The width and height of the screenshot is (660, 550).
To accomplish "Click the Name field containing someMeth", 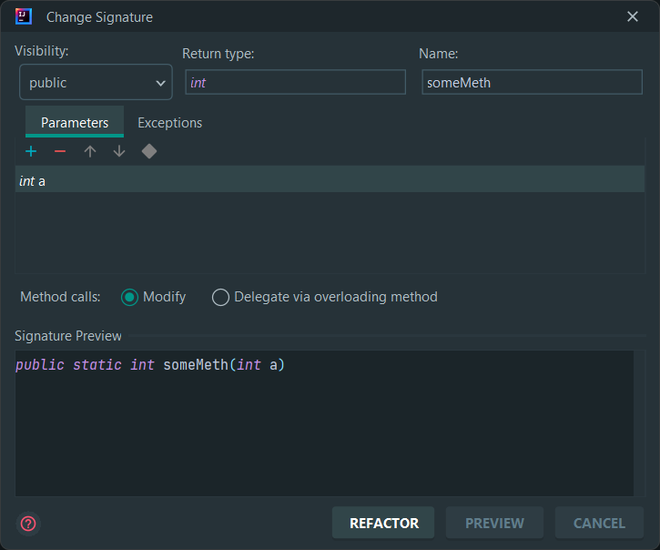I will coord(531,83).
